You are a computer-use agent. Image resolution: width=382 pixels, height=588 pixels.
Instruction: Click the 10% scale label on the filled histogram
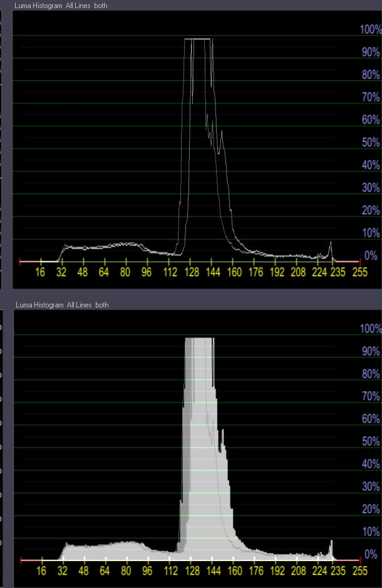pyautogui.click(x=371, y=532)
